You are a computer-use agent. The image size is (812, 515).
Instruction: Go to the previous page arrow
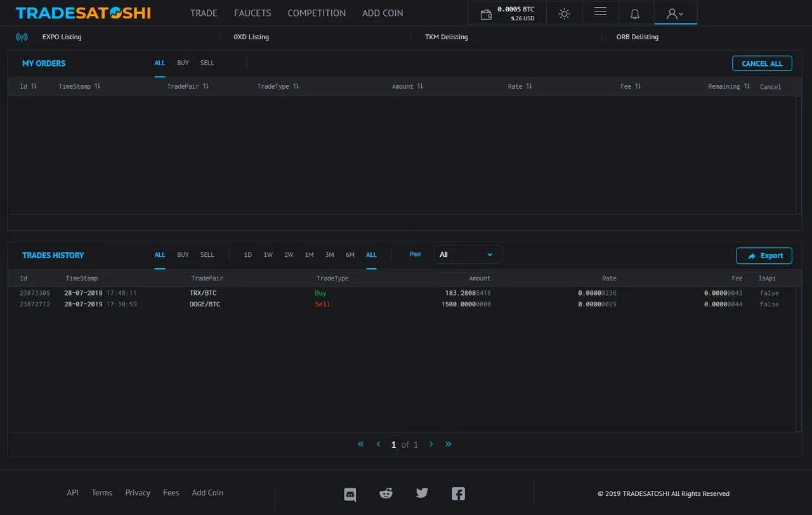378,444
